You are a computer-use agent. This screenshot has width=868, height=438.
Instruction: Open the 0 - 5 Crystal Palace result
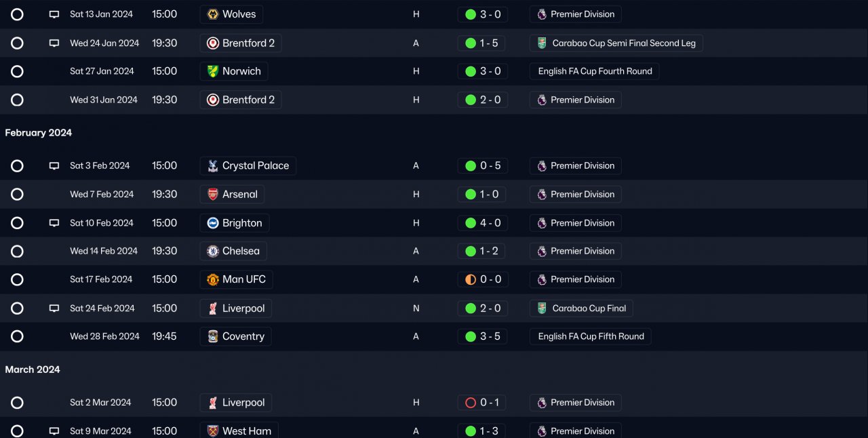(x=482, y=166)
